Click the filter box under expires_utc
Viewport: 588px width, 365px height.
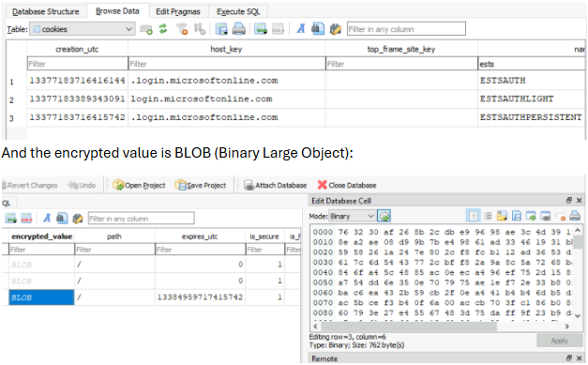pyautogui.click(x=200, y=250)
